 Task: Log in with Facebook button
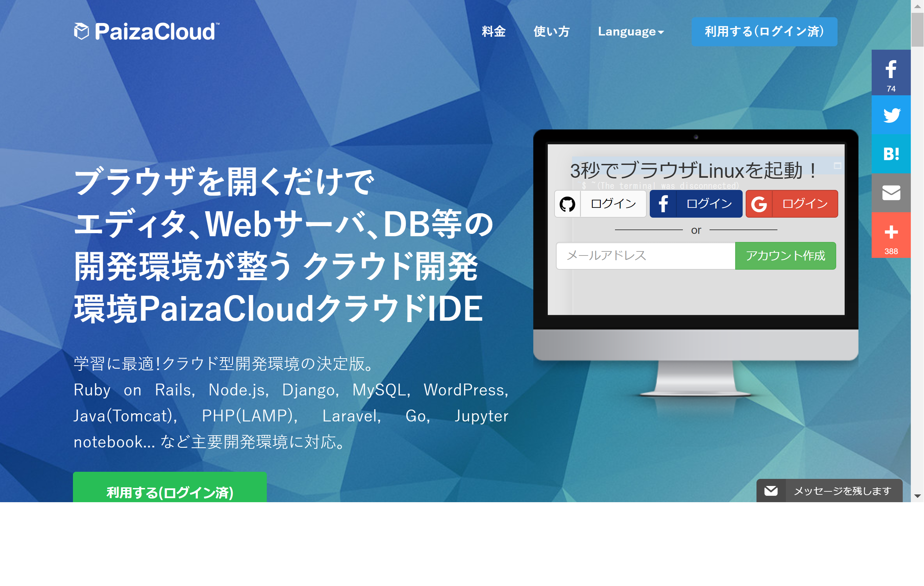(696, 204)
